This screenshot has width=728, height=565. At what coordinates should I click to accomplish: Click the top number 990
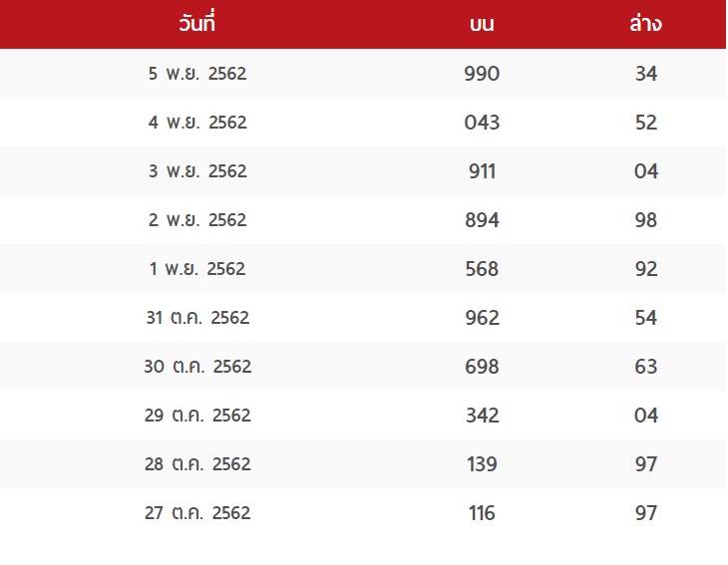(x=482, y=74)
